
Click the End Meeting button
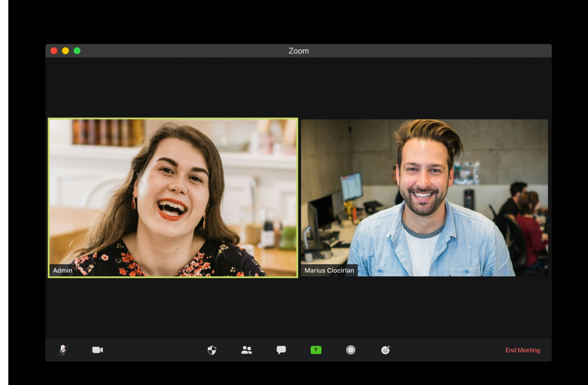523,350
